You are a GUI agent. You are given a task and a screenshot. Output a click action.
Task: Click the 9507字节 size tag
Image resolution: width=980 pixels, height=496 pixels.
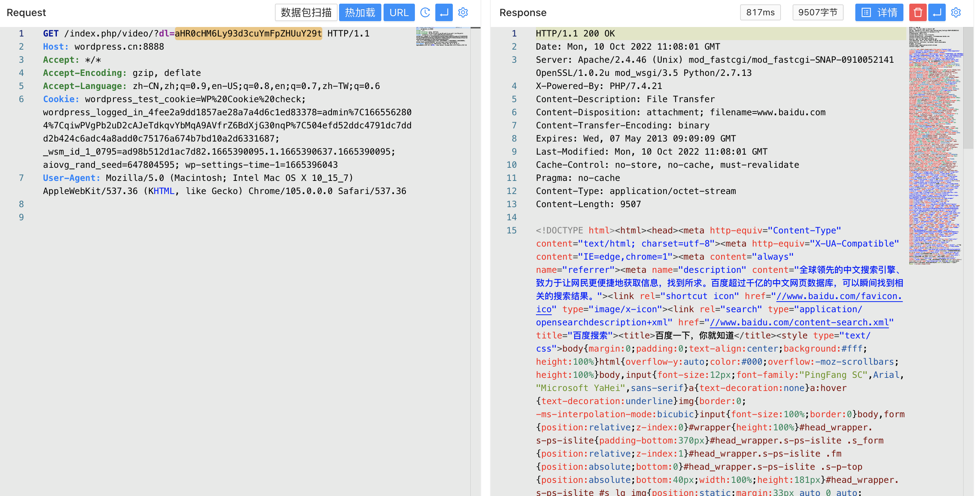[817, 12]
